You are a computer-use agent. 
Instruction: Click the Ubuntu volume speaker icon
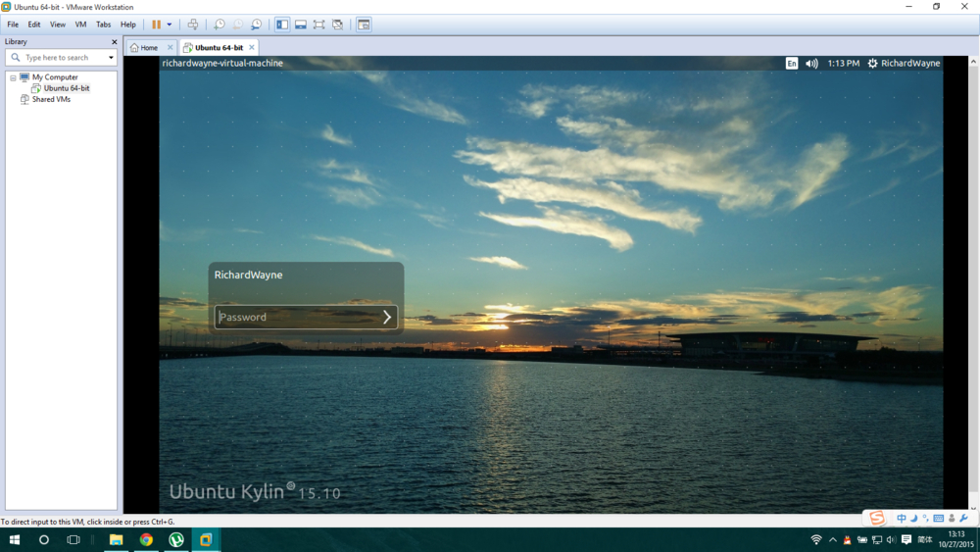click(x=811, y=63)
